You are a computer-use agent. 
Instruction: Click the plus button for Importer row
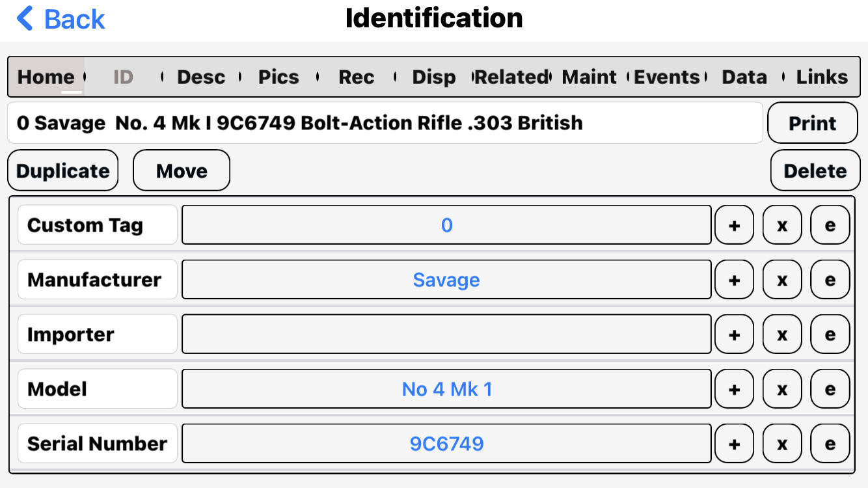tap(734, 334)
